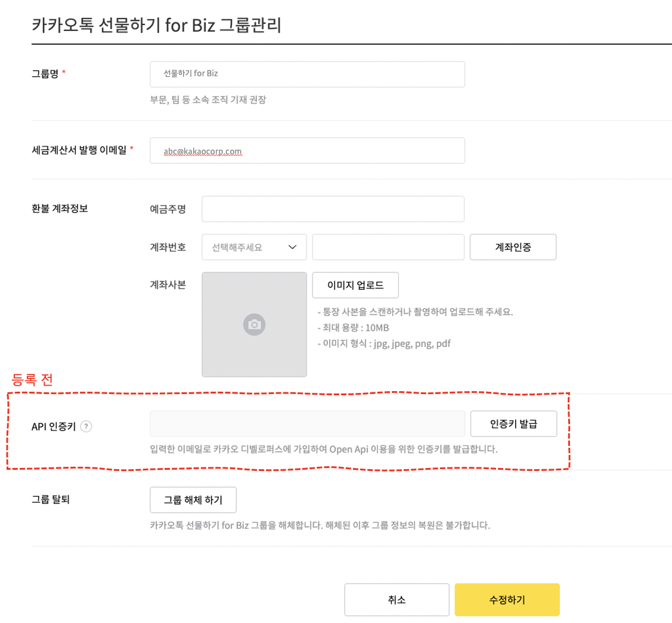Click the 그룹명 input field
The image size is (672, 623).
[307, 74]
